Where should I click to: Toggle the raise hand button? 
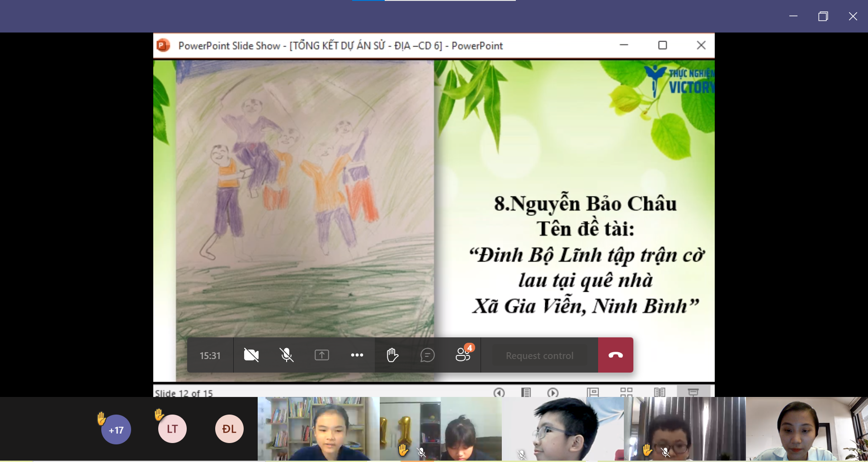point(392,355)
